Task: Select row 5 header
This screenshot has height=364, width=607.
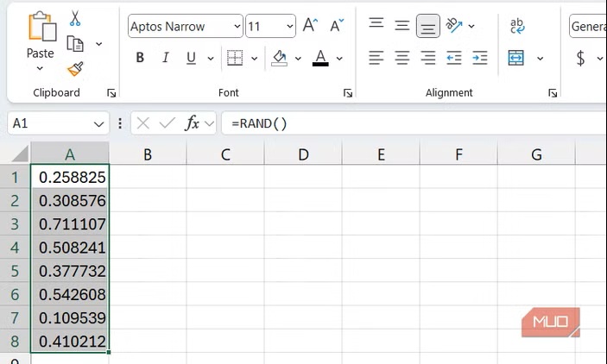Action: 14,272
